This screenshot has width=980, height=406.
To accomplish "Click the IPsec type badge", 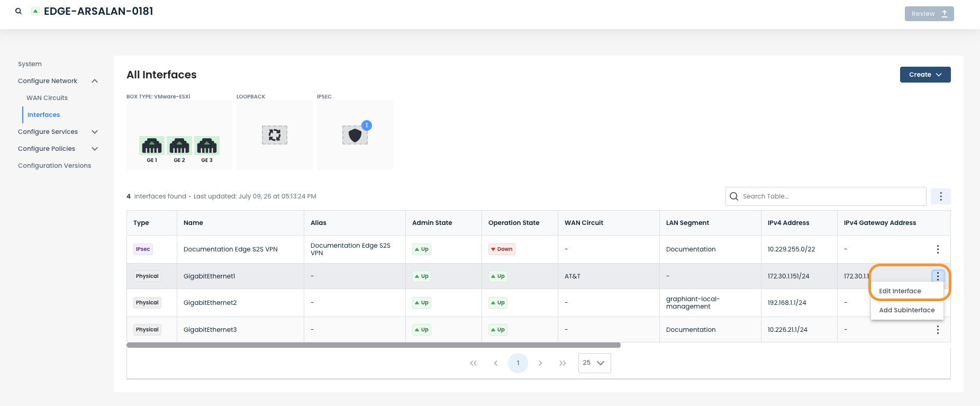I will 143,249.
